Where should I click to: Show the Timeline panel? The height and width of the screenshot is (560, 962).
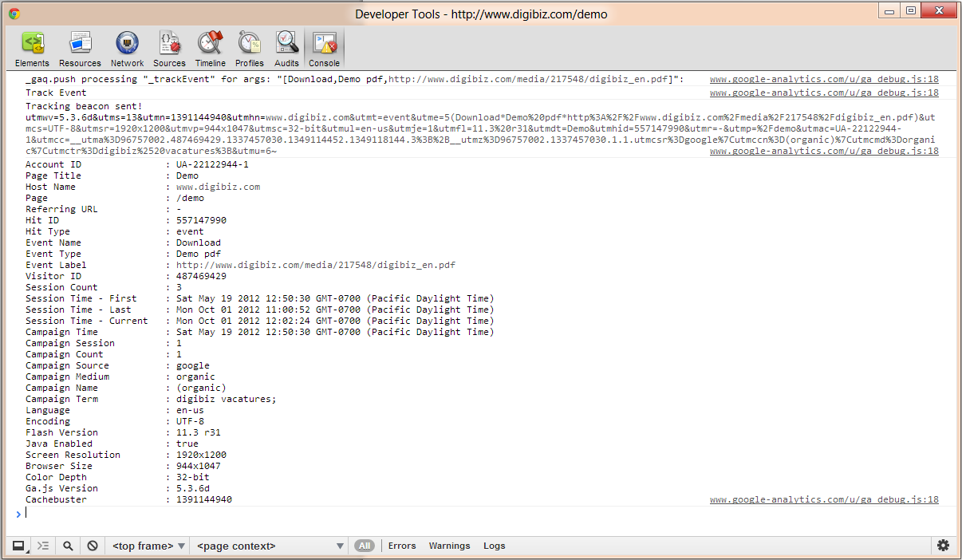[210, 49]
